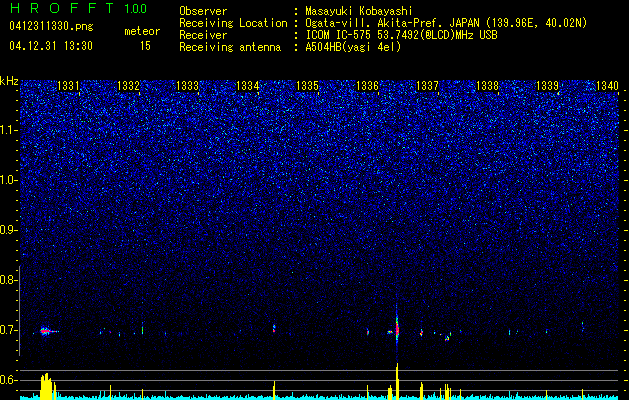This screenshot has width=629, height=400.
Task: Click the 0.8 kHz axis label
Action: click(x=8, y=280)
